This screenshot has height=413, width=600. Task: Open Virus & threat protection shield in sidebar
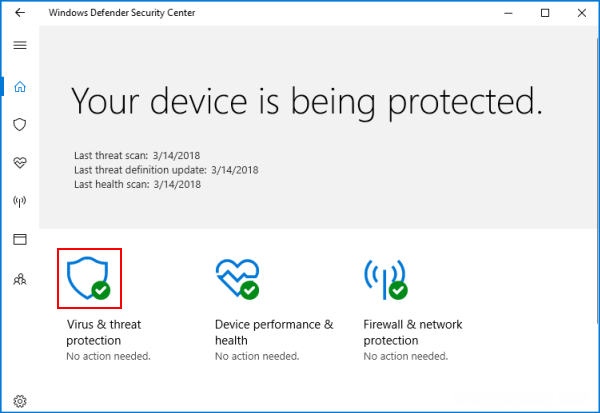(20, 124)
